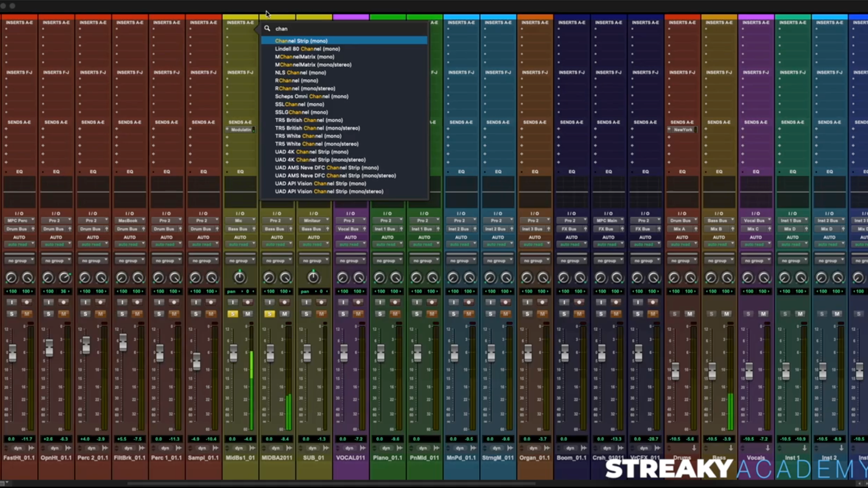Click the search magnifier icon in plugin list

(x=267, y=28)
